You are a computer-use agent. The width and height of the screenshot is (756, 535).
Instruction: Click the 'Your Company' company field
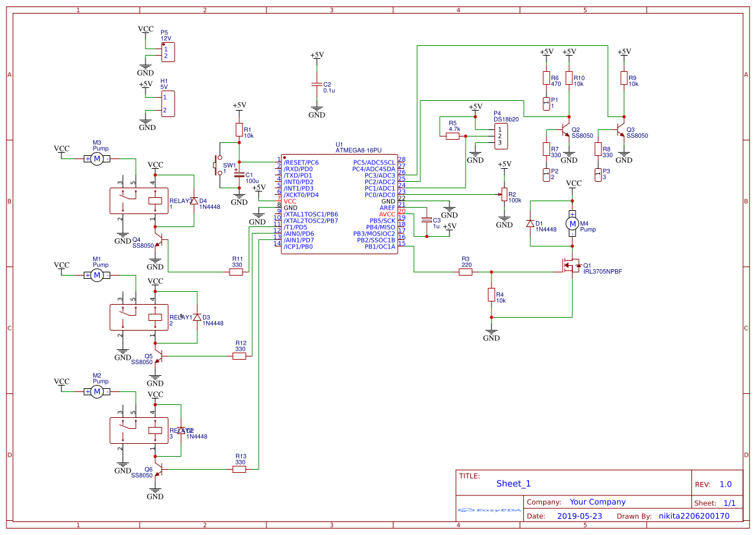pos(598,502)
